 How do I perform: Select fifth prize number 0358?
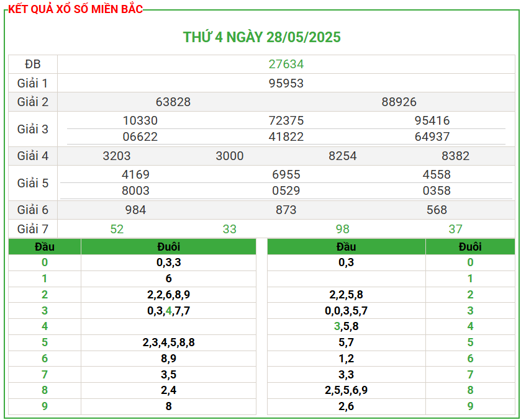(x=437, y=190)
